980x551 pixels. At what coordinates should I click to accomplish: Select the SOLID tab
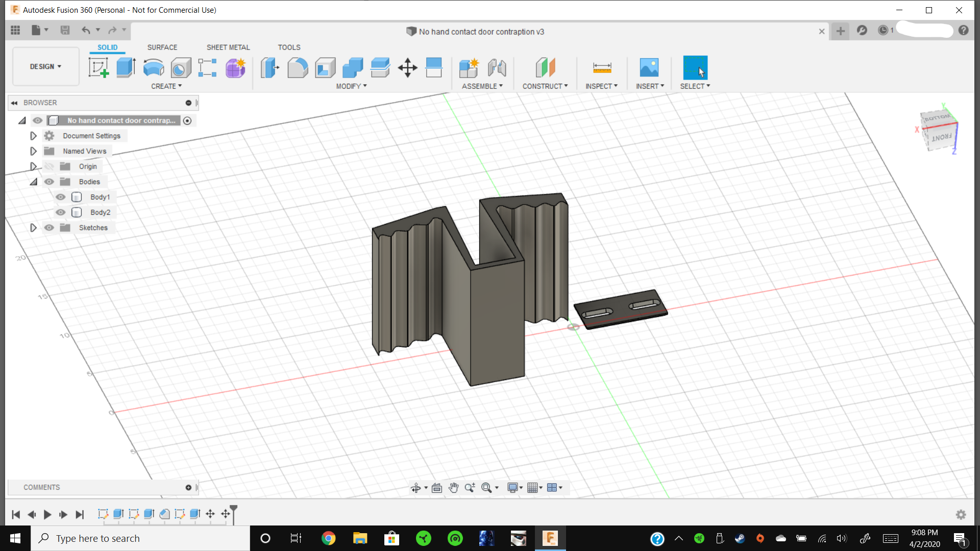pos(107,47)
